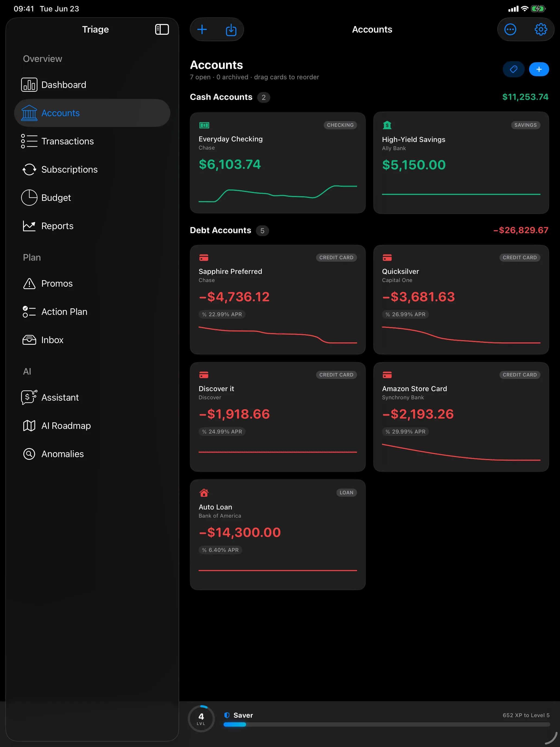Open Reports

[92, 226]
